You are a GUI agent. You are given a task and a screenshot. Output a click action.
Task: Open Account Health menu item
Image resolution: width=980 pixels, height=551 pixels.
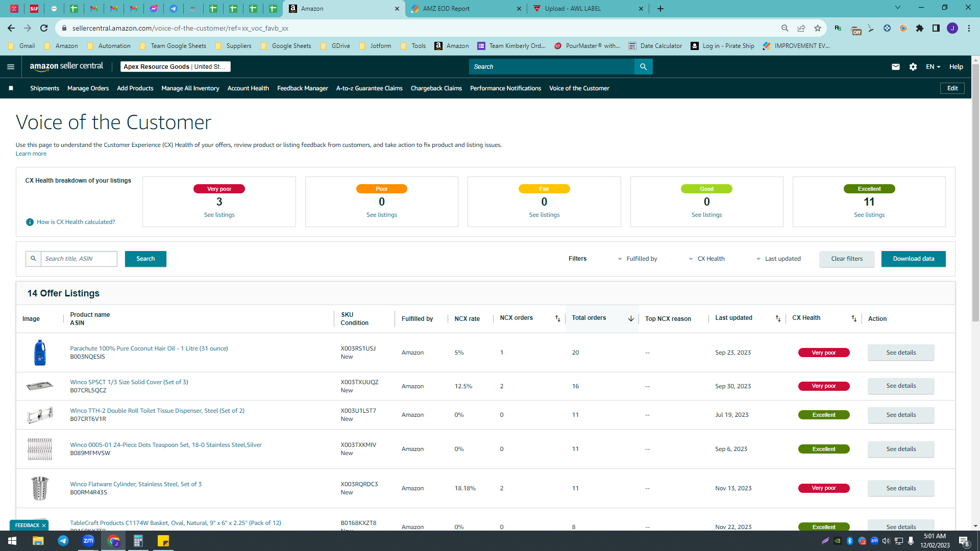(x=248, y=88)
